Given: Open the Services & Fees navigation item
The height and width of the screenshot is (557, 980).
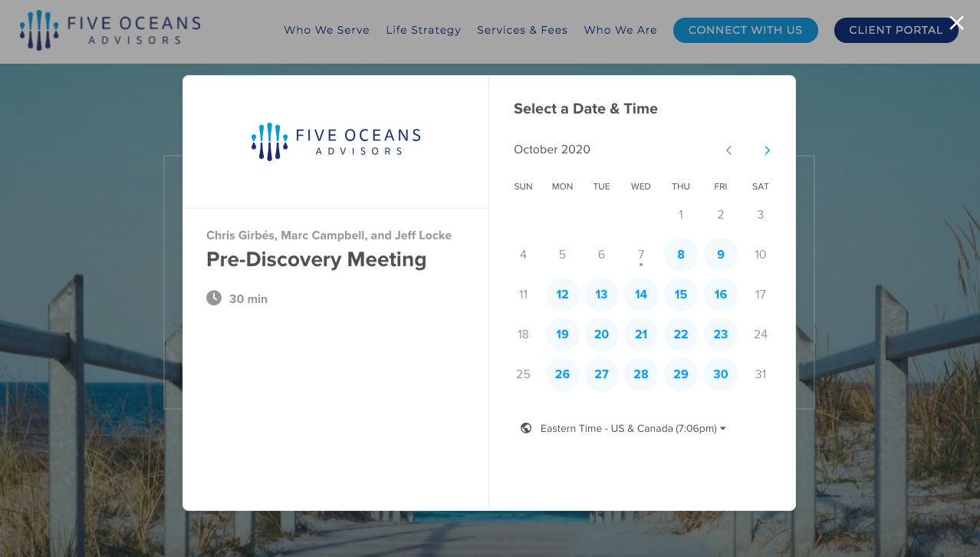Looking at the screenshot, I should tap(522, 30).
